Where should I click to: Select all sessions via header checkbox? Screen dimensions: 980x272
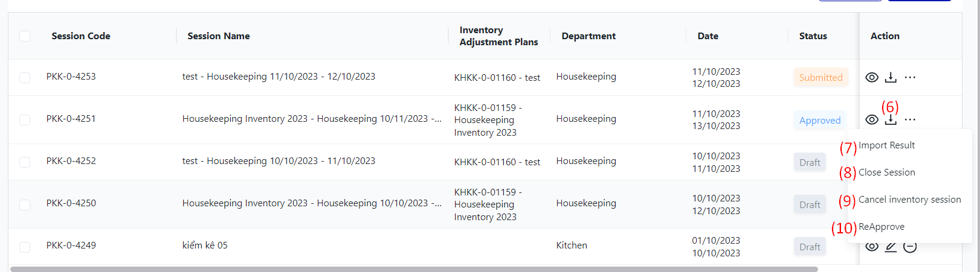25,36
